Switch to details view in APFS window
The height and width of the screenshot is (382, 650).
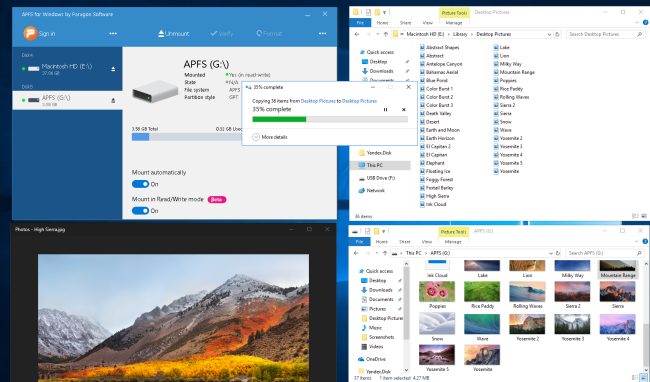(x=635, y=377)
